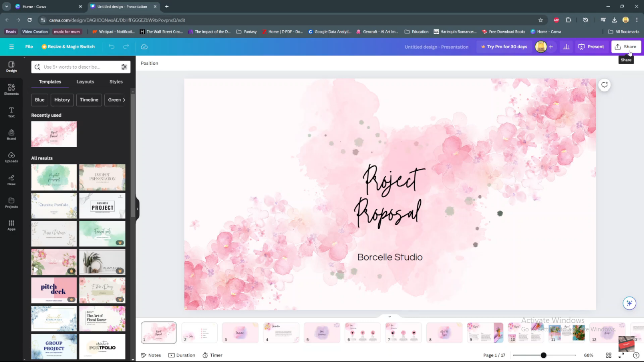Enter fullscreen with the expand icon
The image size is (644, 362).
coord(622,355)
